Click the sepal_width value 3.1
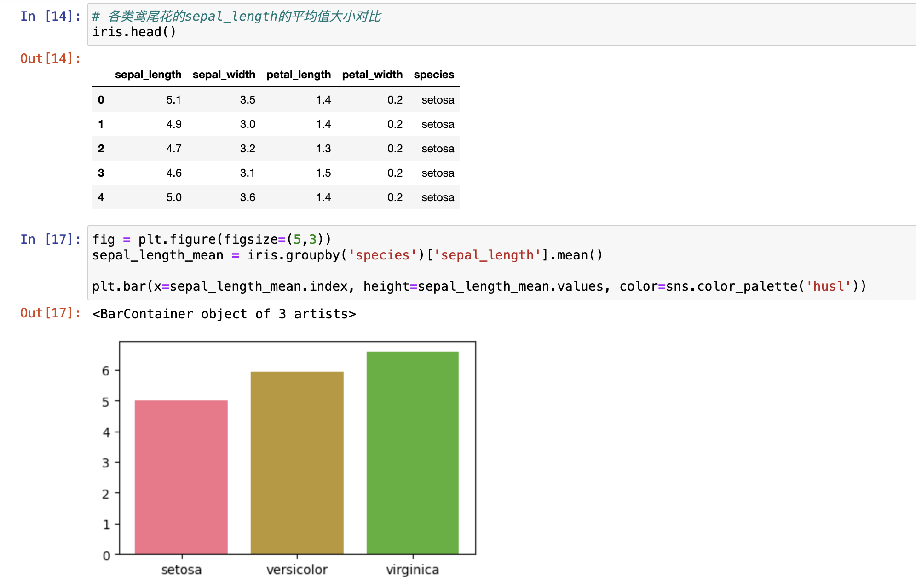 click(x=248, y=173)
